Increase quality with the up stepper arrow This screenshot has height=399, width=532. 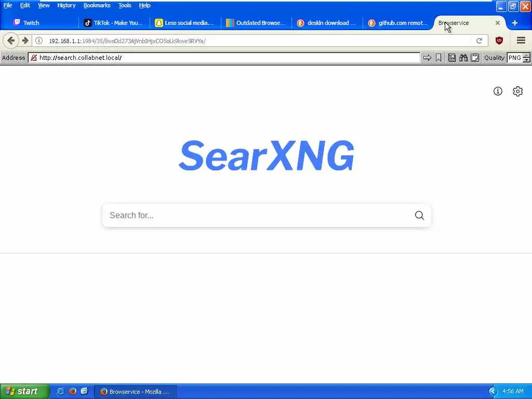pyautogui.click(x=526, y=55)
